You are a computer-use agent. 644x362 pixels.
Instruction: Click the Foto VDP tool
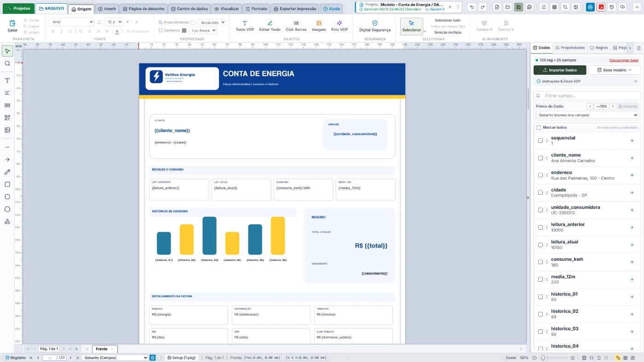click(x=339, y=26)
